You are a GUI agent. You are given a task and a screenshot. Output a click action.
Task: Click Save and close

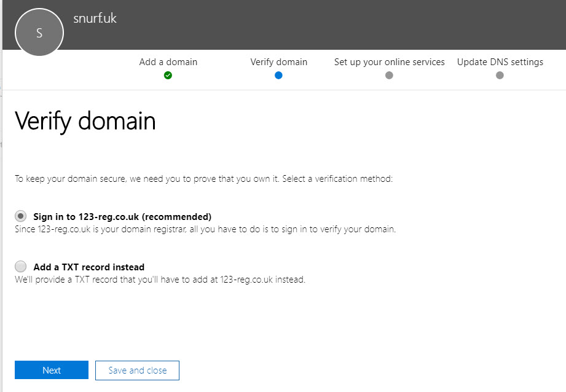tap(136, 370)
